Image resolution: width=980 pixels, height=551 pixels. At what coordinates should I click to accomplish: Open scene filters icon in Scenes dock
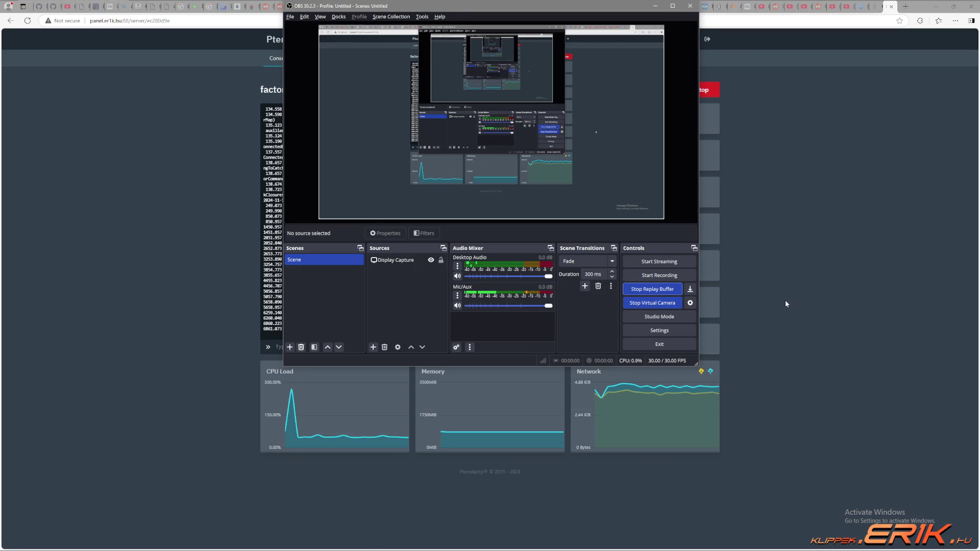click(x=314, y=347)
